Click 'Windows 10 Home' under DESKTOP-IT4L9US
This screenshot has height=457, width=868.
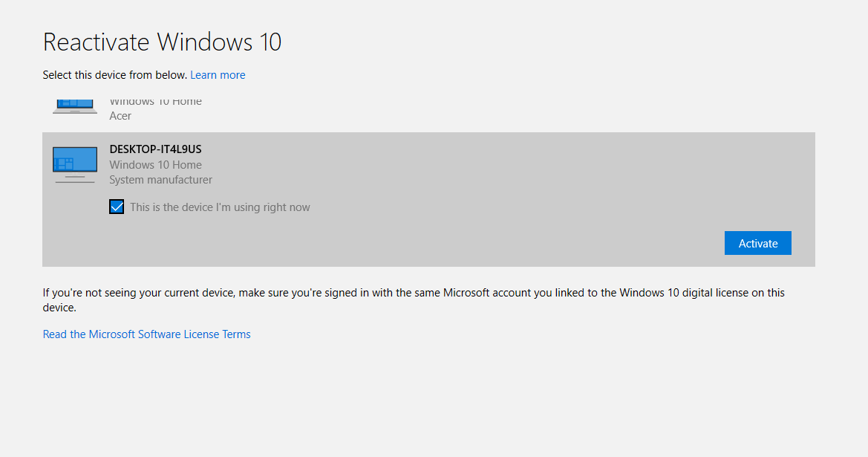click(155, 164)
